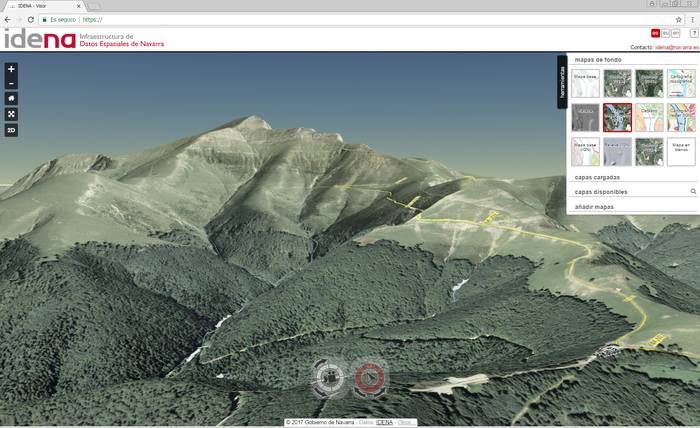Click the browser back arrow
700x428 pixels.
coord(8,20)
